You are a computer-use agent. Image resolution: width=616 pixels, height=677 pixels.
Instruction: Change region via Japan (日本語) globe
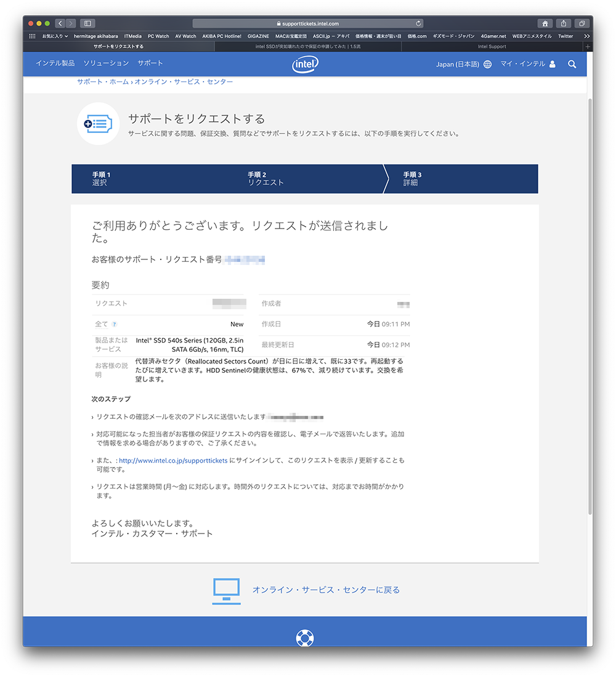tap(464, 64)
